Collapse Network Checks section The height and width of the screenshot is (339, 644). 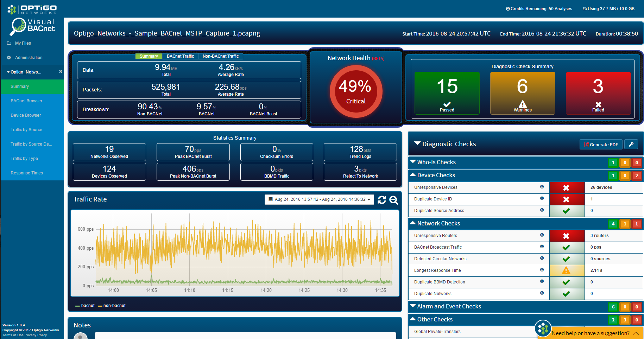[x=413, y=223]
